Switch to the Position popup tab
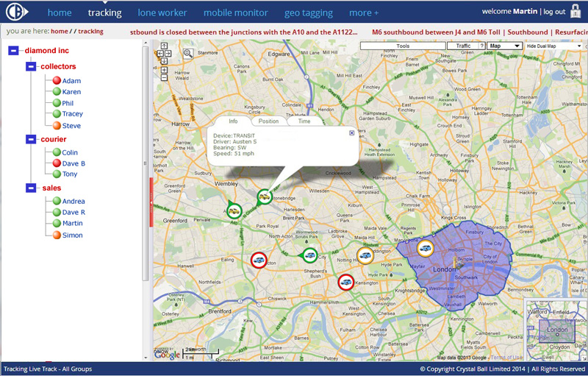 [x=268, y=121]
